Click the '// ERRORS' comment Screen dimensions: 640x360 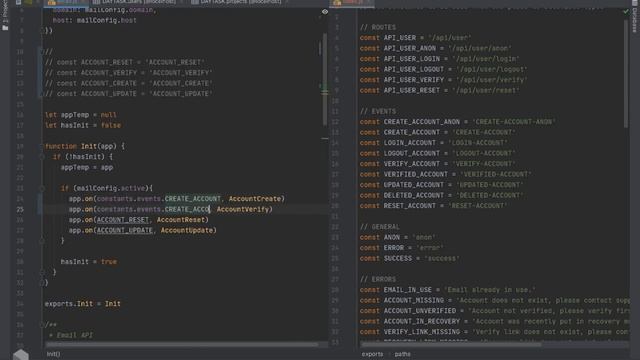tap(378, 280)
